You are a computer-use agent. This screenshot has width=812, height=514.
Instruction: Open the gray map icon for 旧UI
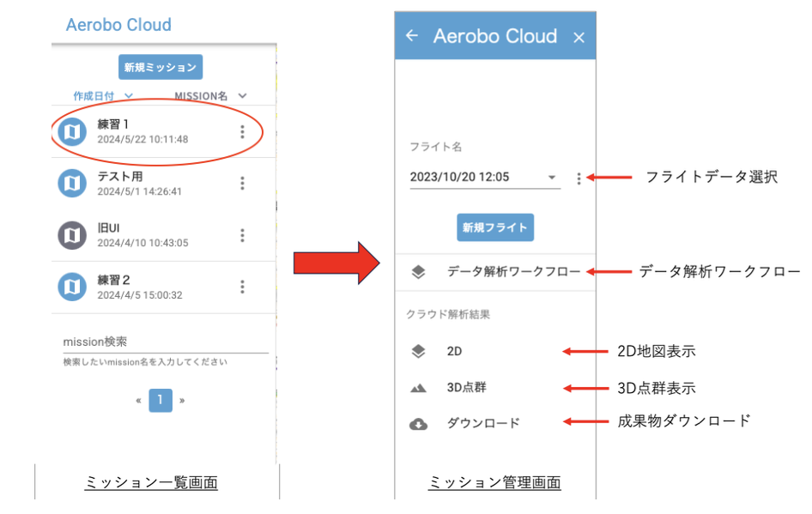point(72,235)
